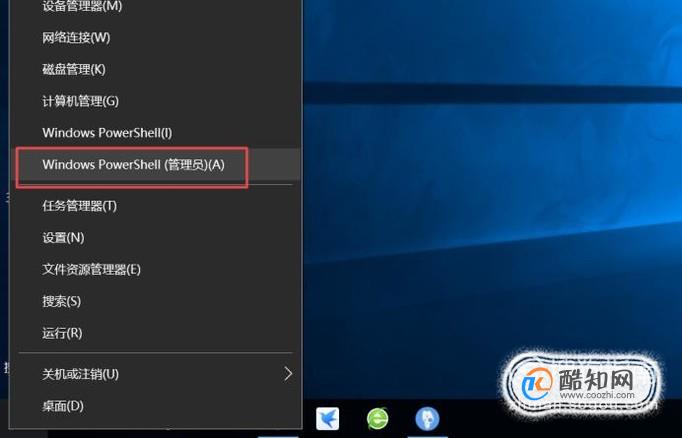
Task: Open Task Manager (任务管理器) entry
Action: (155, 206)
